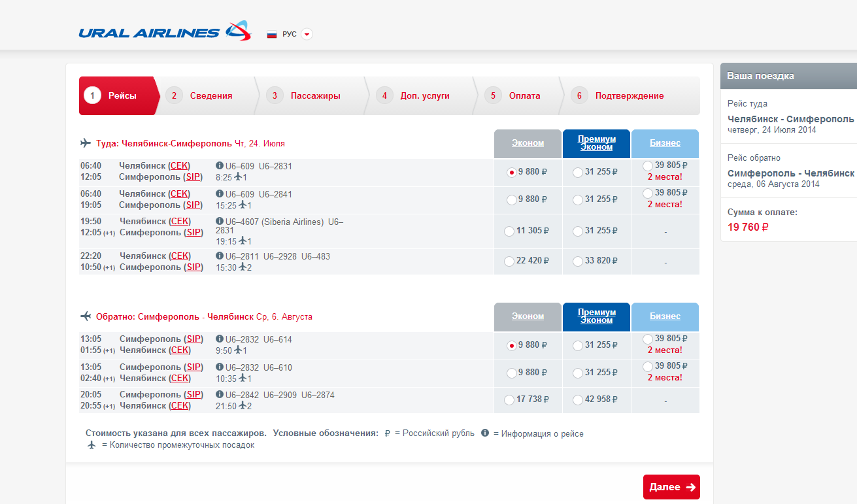Select return Economy 9 880 ₽ arriving 02:40
The height and width of the screenshot is (504, 857).
point(512,373)
